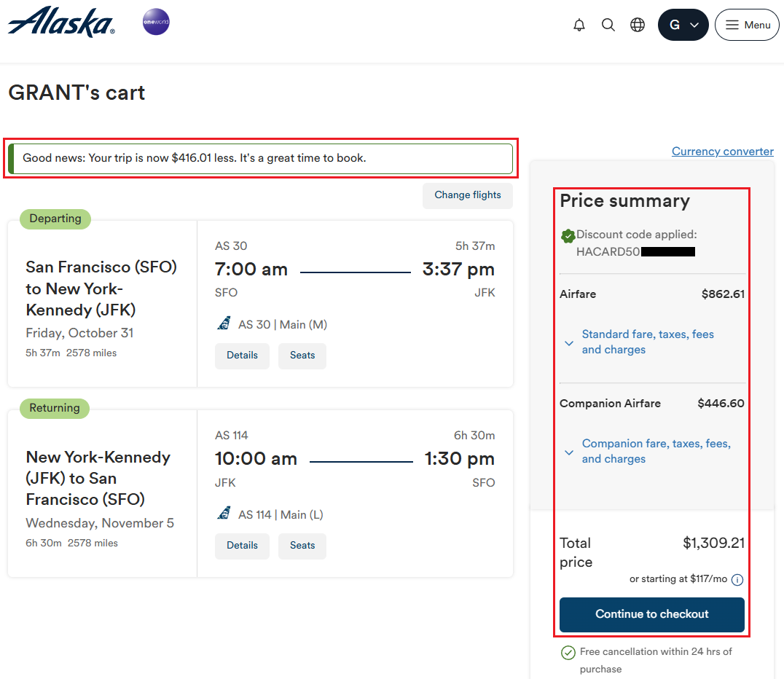Open the Currency converter link

coord(722,152)
